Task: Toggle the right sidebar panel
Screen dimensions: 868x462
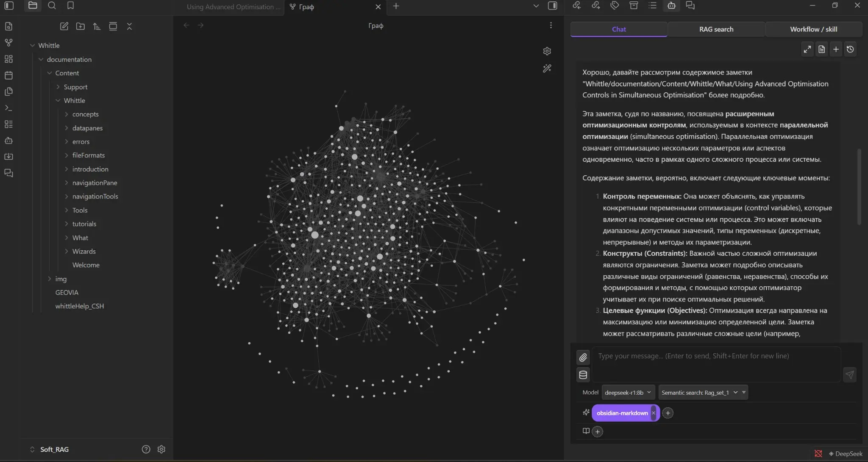Action: [552, 6]
